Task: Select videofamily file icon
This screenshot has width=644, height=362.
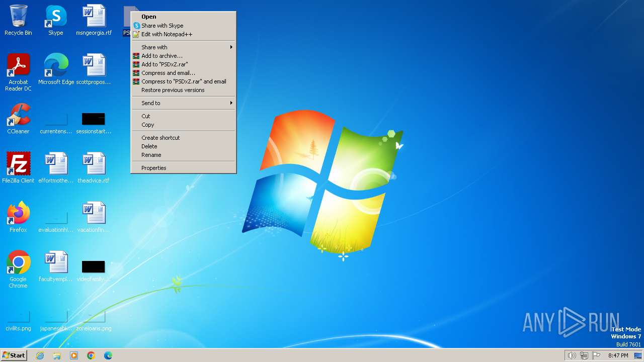Action: (94, 270)
